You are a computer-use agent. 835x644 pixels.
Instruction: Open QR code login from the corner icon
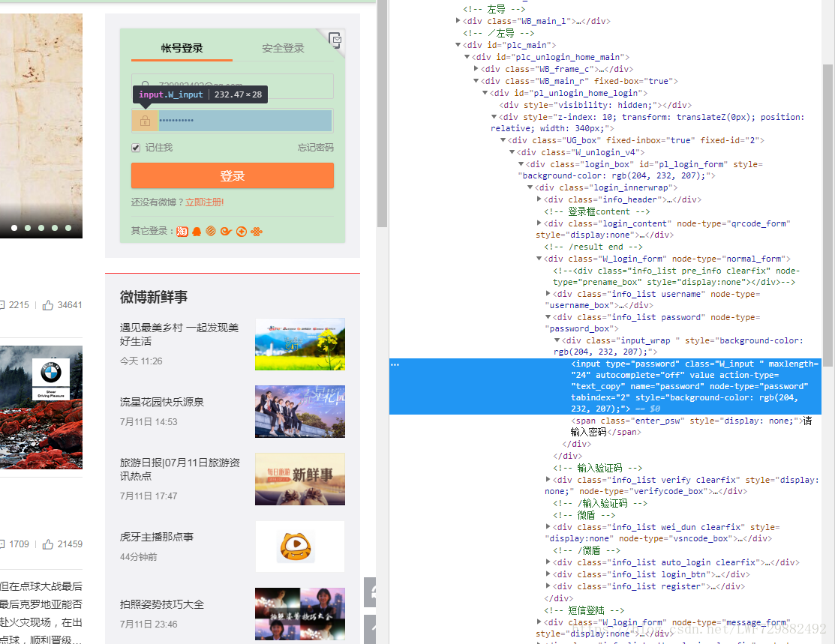(335, 39)
